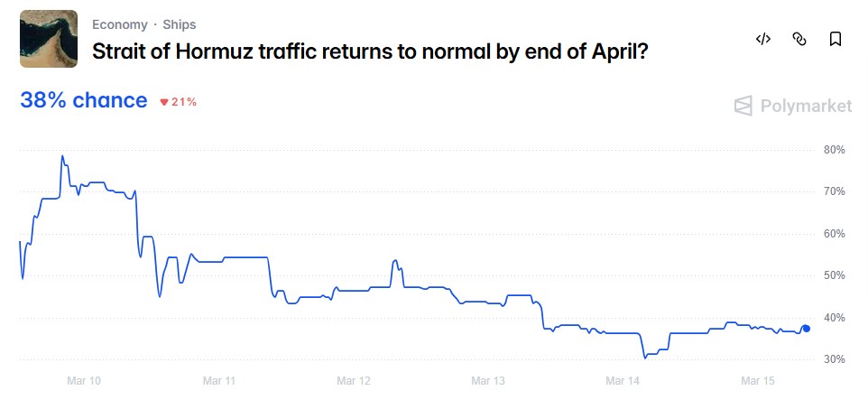Click the Mar 10 date label

[x=84, y=381]
